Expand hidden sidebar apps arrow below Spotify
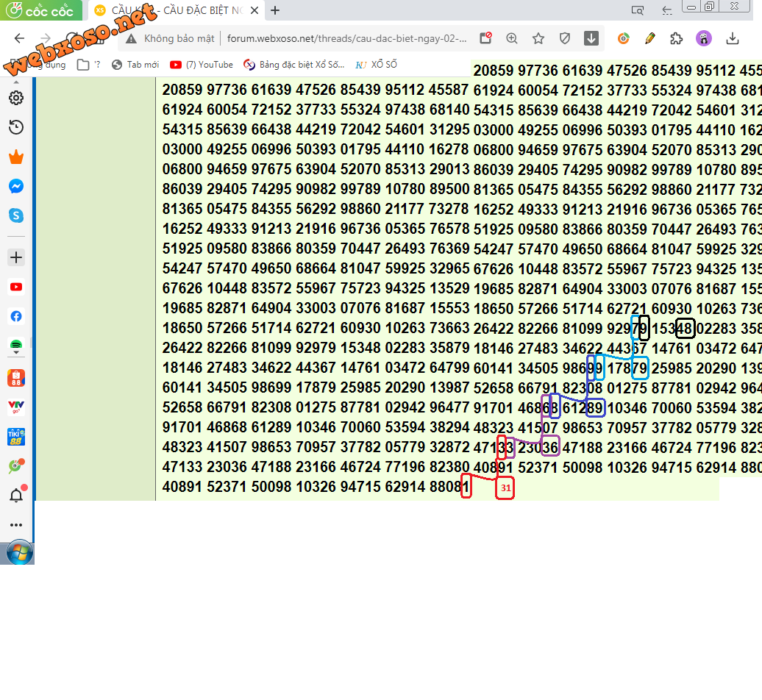The height and width of the screenshot is (700, 762). pos(15,354)
